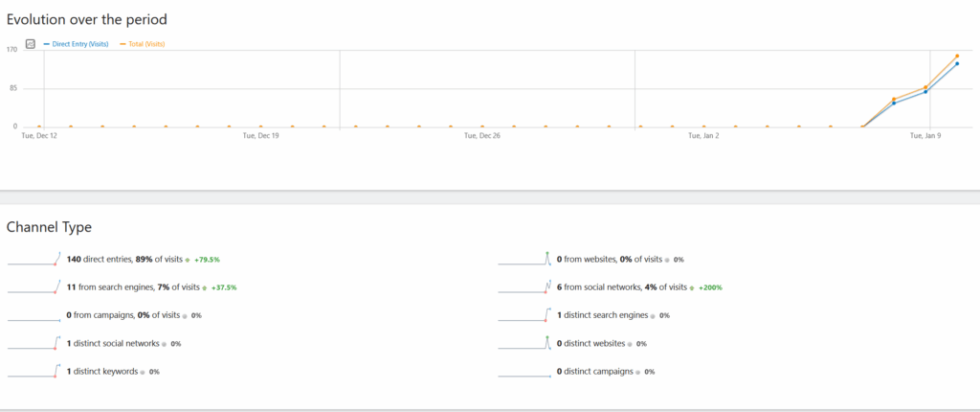Screen dimensions: 980x412
Task: Click the distinct campaigns sparkline
Action: [524, 371]
